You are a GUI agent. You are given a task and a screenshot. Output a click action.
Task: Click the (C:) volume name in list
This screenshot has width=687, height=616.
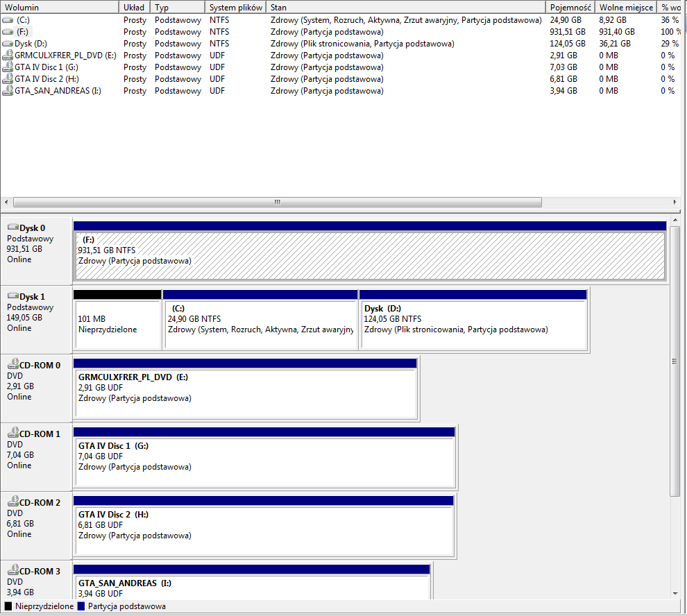23,20
